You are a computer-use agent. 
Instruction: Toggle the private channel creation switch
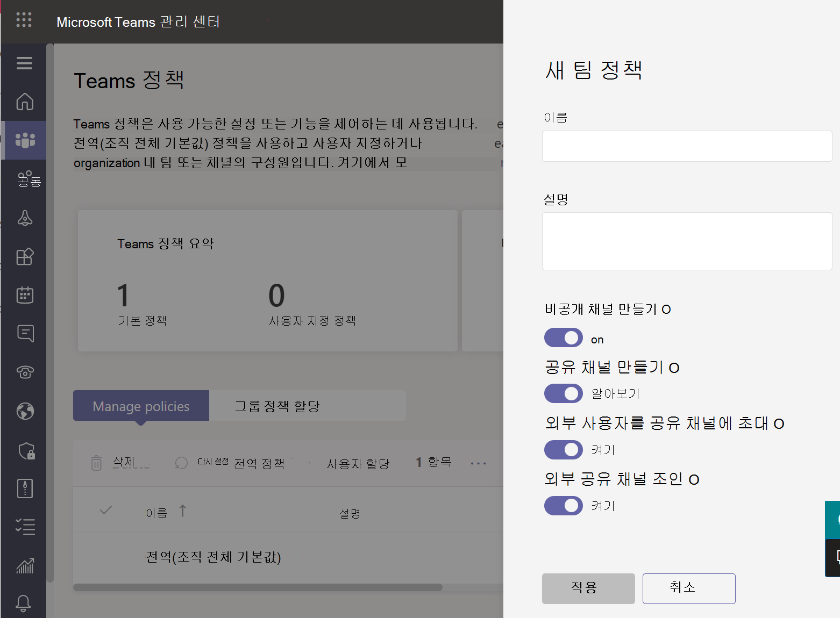coord(564,338)
